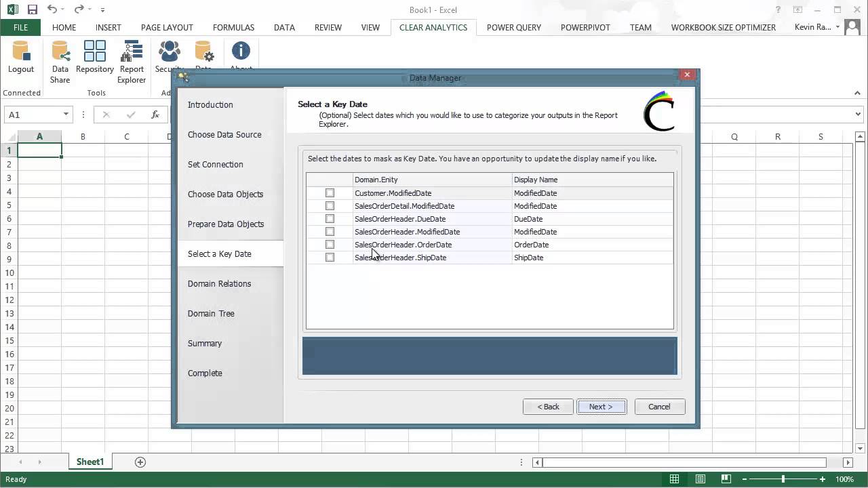Open the PAGE LAYOUT ribbon tab

point(167,27)
